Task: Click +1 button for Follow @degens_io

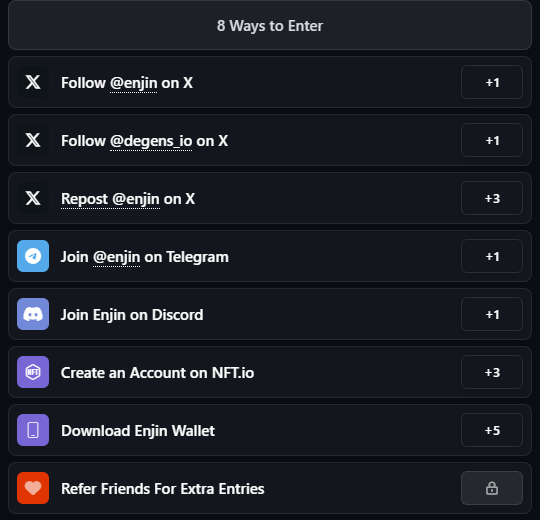Action: [492, 140]
